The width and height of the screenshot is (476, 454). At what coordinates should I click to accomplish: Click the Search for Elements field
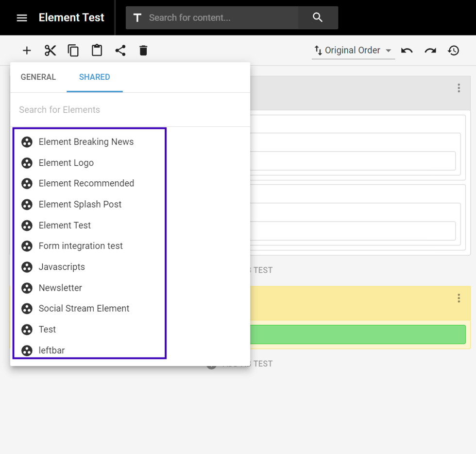pyautogui.click(x=130, y=110)
